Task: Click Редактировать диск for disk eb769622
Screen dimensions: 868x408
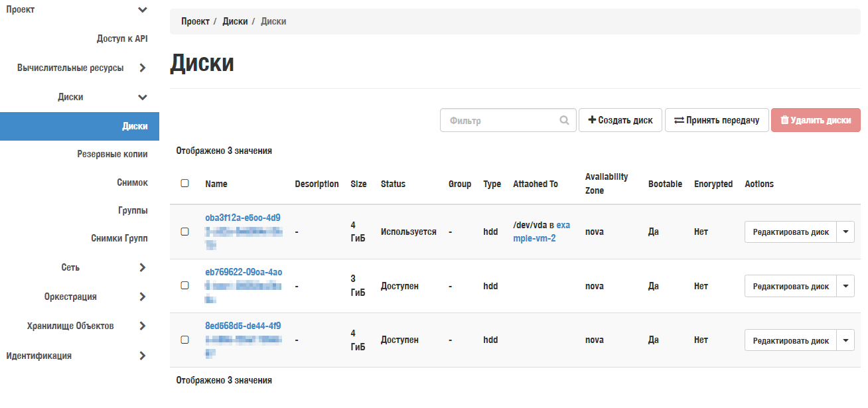Action: point(790,287)
